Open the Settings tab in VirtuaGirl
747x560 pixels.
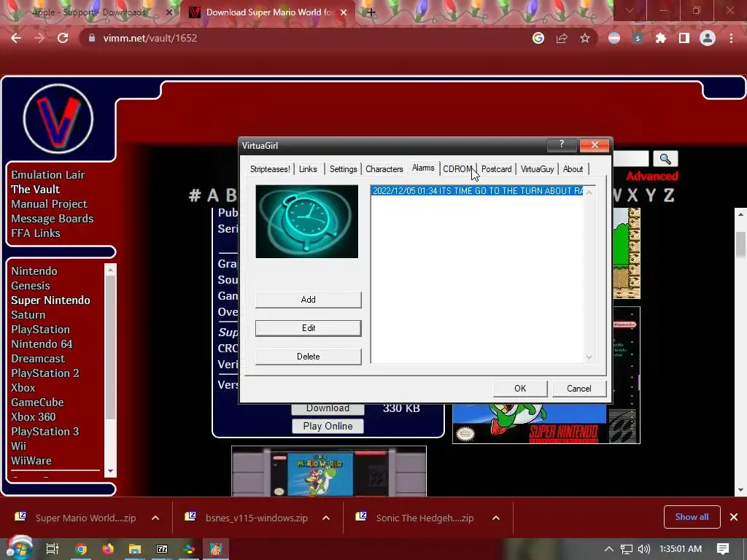click(343, 169)
